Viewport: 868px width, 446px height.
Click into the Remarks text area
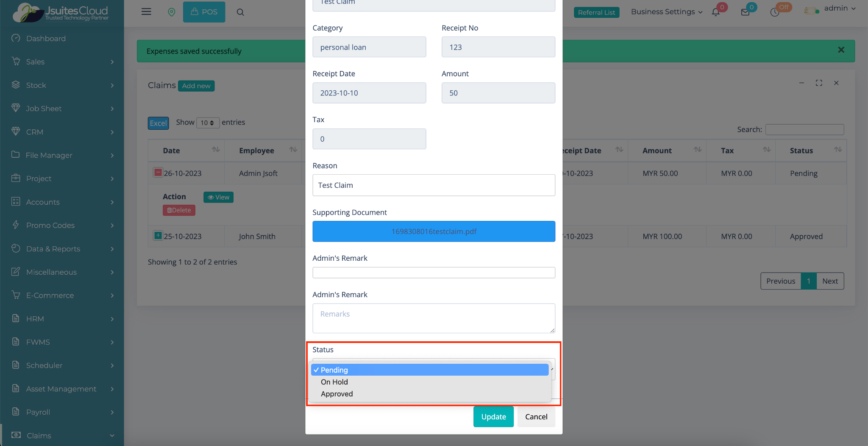pyautogui.click(x=434, y=318)
